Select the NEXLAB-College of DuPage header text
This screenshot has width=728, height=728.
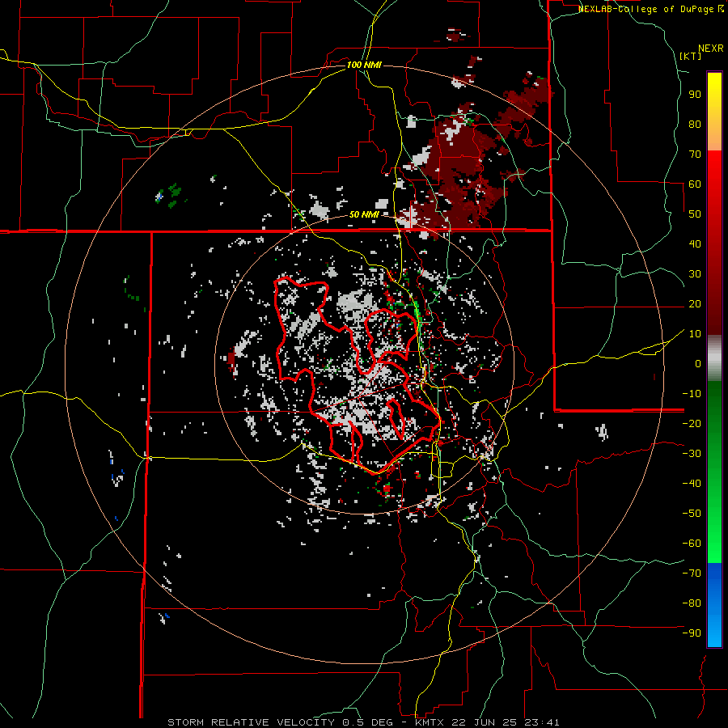pyautogui.click(x=651, y=9)
